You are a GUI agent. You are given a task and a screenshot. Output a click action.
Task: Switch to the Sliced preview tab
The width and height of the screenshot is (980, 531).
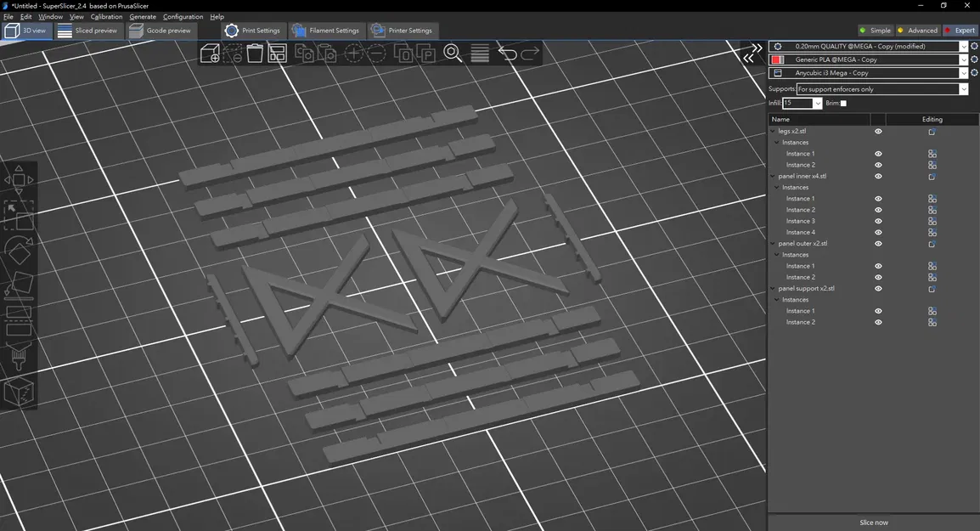[x=88, y=31]
